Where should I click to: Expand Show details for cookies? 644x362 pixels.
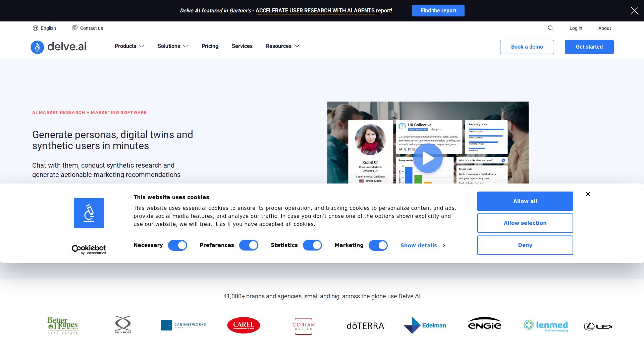coord(423,245)
